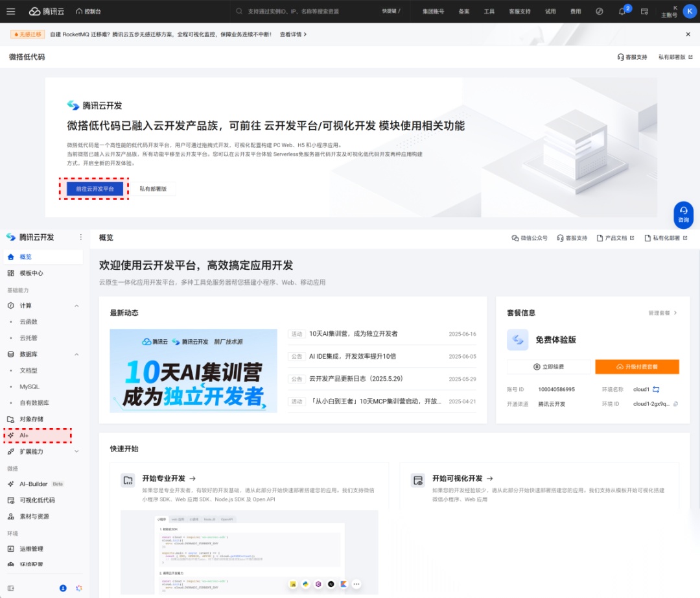Copy the 环境 ID cloud1-2gx9q value
700x598 pixels.
click(675, 403)
